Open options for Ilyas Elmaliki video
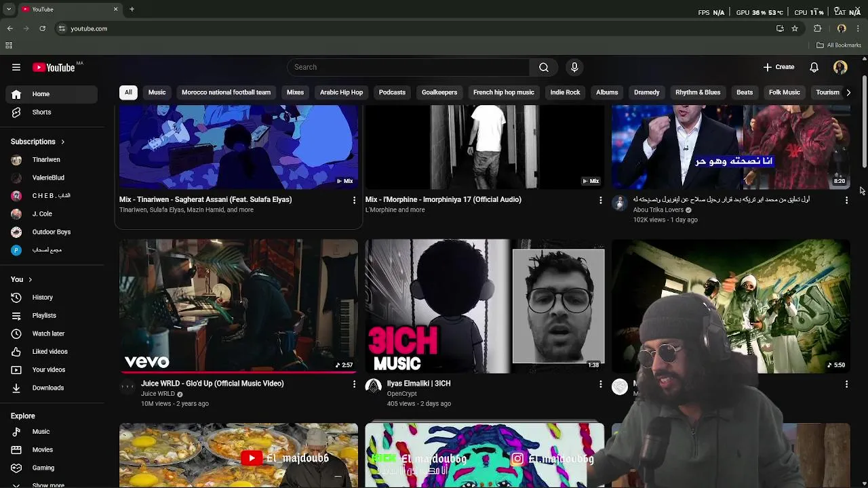 (600, 384)
